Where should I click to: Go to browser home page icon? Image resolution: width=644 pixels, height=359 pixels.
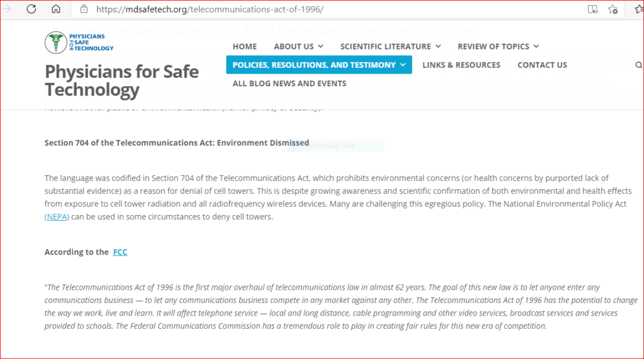(x=56, y=9)
